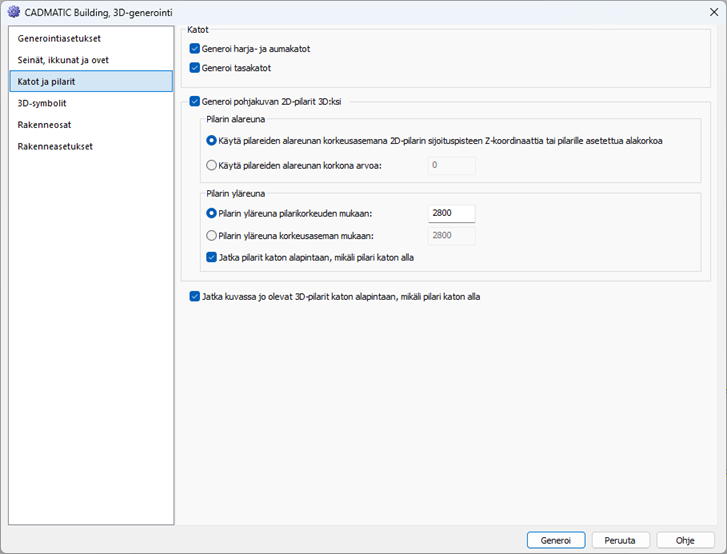Disable Generoi pohjakuvan 2D-pilarit 3D:ksi
Screen dimensions: 727x554
click(195, 101)
